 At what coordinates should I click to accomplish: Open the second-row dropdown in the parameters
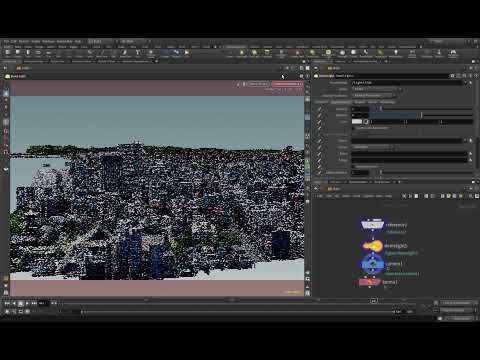point(377,89)
